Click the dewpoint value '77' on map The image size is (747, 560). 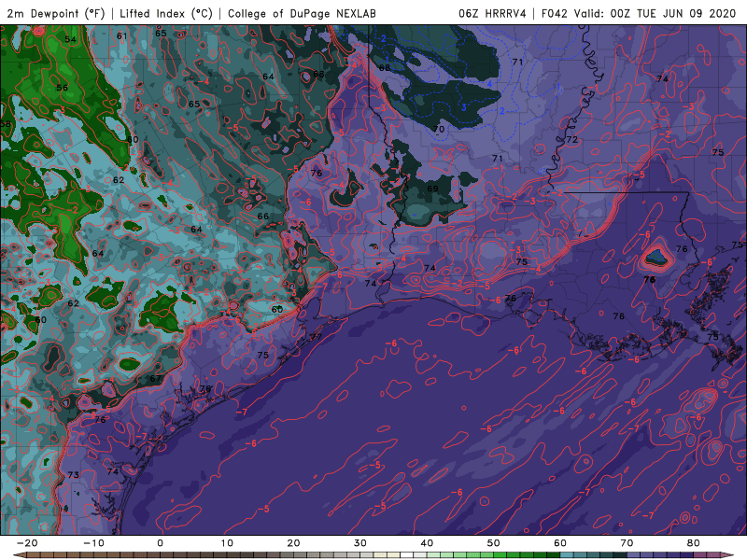[317, 337]
